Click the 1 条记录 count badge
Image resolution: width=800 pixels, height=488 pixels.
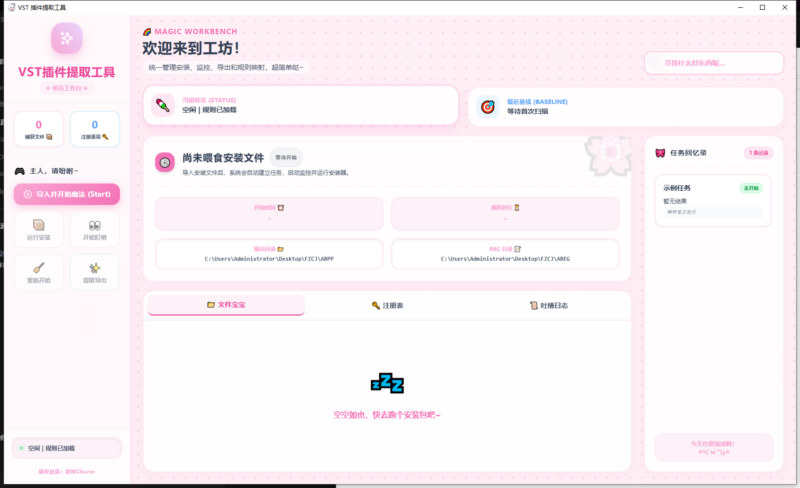[759, 153]
